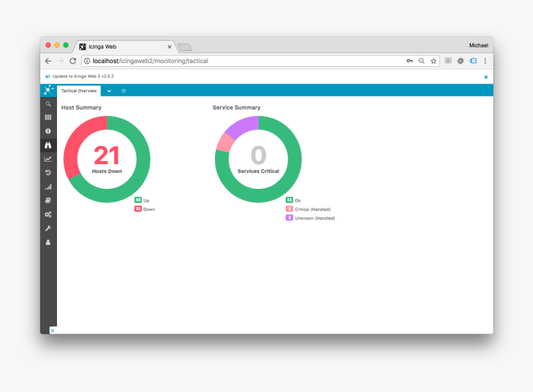Open the Configuration wrench icon in the sidebar
533x392 pixels.
48,229
